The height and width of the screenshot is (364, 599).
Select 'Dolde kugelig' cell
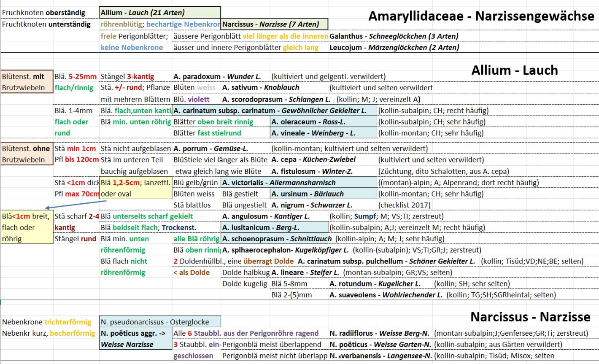(x=245, y=283)
